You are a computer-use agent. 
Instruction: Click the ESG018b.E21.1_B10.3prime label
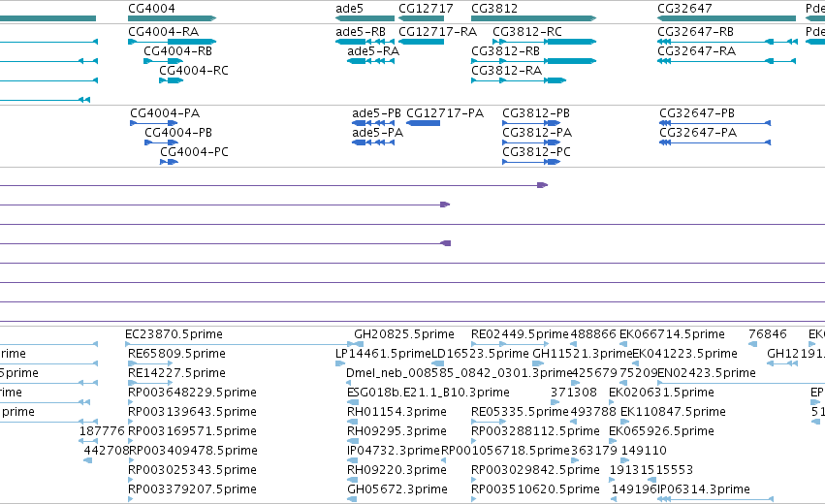pos(428,393)
